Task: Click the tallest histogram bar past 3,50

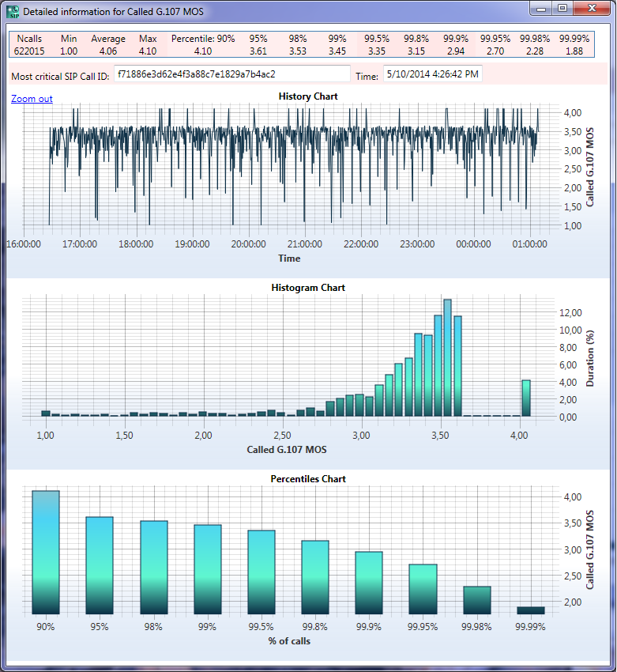Action: click(x=447, y=358)
